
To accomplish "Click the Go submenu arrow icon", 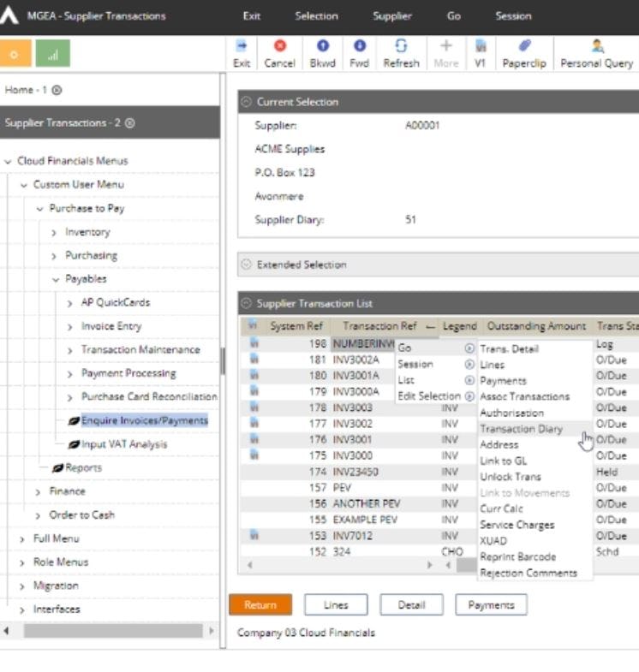I will point(469,348).
